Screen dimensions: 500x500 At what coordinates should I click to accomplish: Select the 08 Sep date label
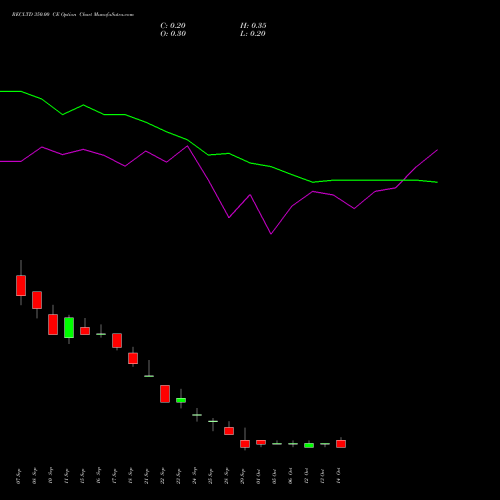click(35, 476)
